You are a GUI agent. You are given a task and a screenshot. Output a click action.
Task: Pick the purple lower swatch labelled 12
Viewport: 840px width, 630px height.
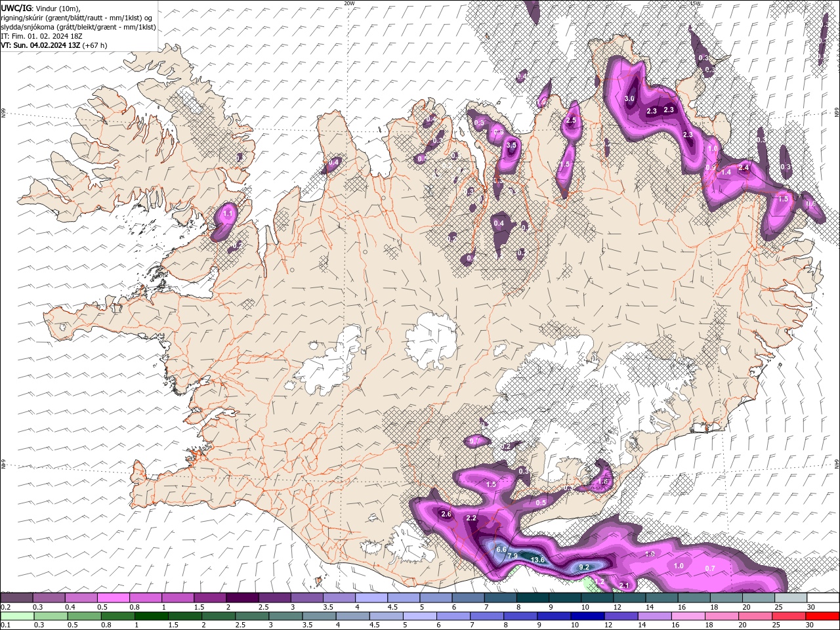point(621,616)
